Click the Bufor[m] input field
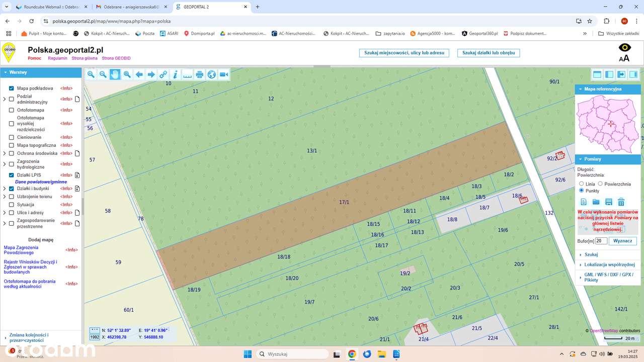The width and height of the screenshot is (644, 362). (601, 241)
